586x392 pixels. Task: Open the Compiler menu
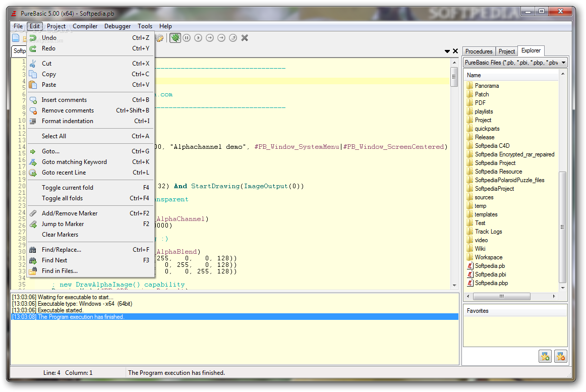pyautogui.click(x=85, y=26)
